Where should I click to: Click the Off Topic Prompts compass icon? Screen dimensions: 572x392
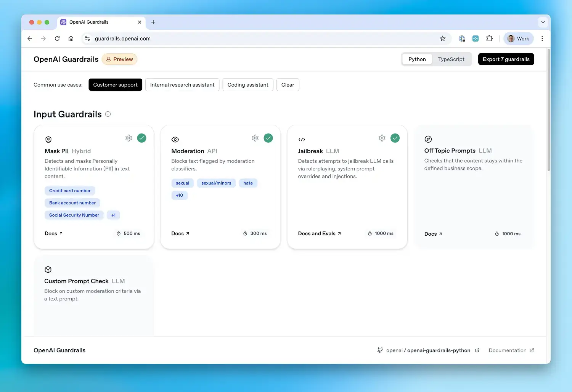[428, 139]
